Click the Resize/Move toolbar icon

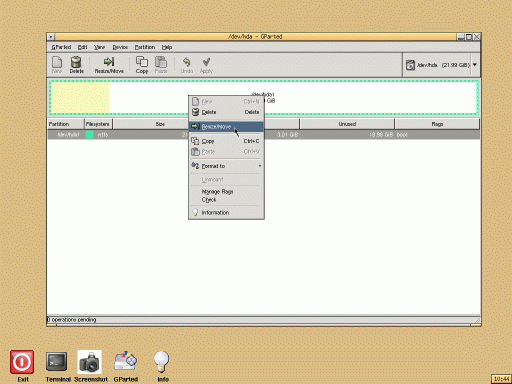109,62
